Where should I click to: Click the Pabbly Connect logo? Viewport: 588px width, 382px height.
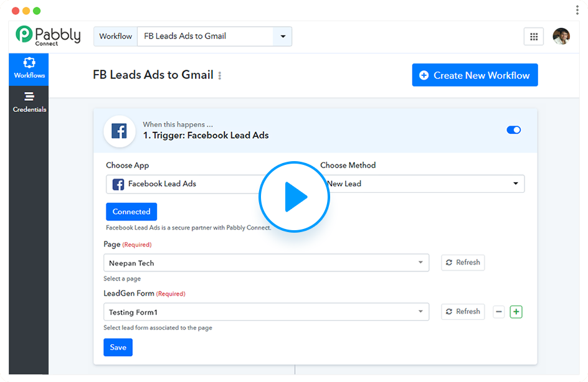pyautogui.click(x=48, y=36)
